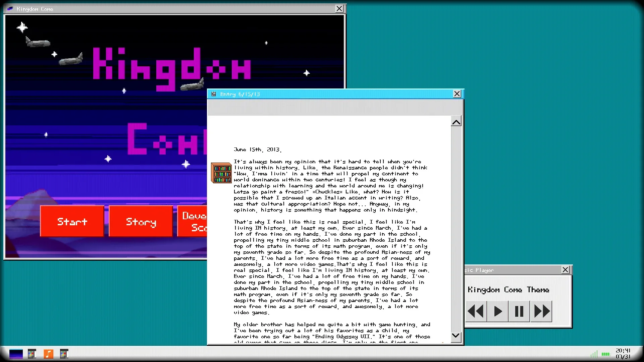The height and width of the screenshot is (362, 644).
Task: Click the first colored-grid taskbar icon
Action: coord(32,354)
